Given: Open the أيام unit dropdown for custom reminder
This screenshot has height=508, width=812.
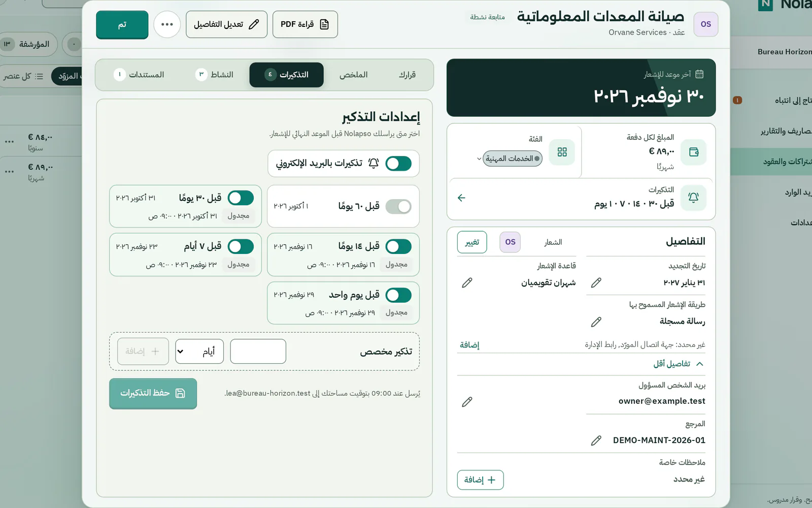Looking at the screenshot, I should point(199,352).
